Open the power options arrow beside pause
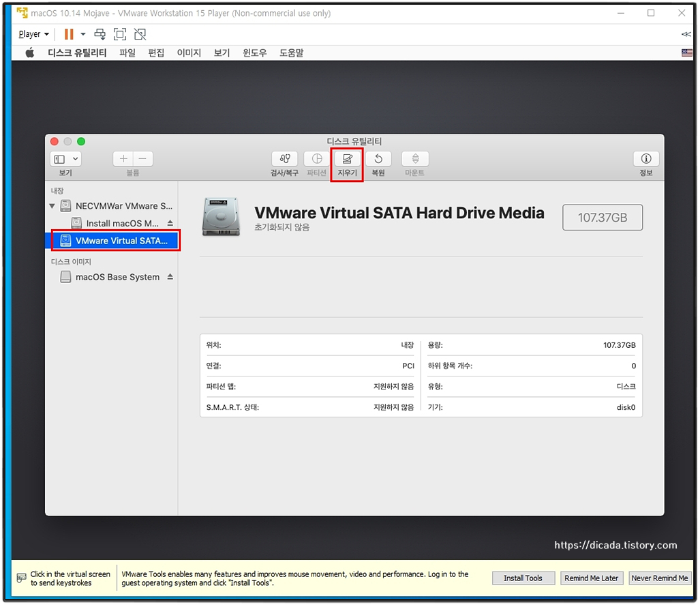 (83, 34)
